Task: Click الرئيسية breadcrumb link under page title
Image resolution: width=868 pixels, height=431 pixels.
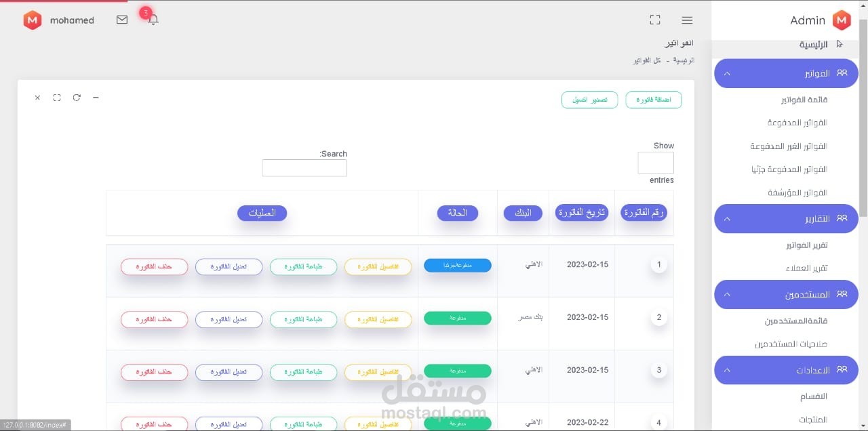Action: (683, 60)
